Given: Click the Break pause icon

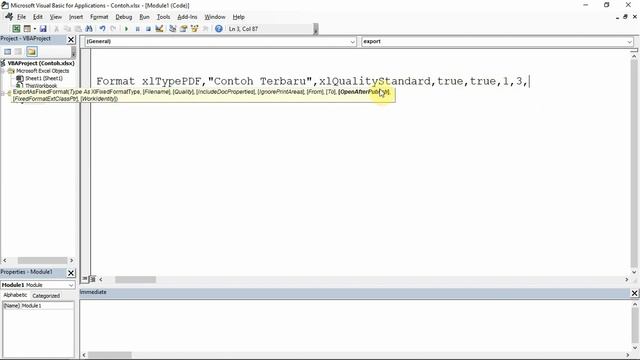Looking at the screenshot, I should [x=137, y=29].
